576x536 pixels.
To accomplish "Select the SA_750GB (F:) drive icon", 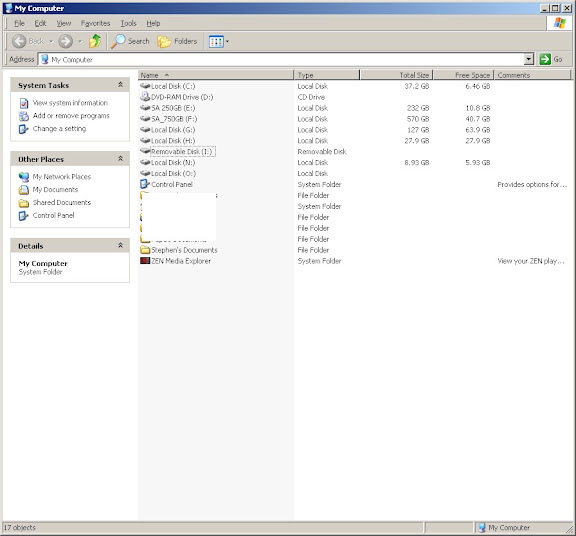I will click(x=145, y=119).
